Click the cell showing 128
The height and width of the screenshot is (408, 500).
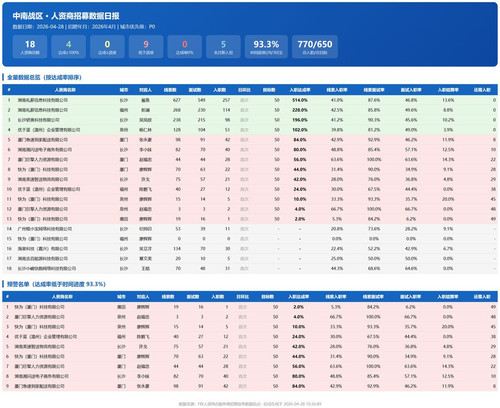point(177,130)
